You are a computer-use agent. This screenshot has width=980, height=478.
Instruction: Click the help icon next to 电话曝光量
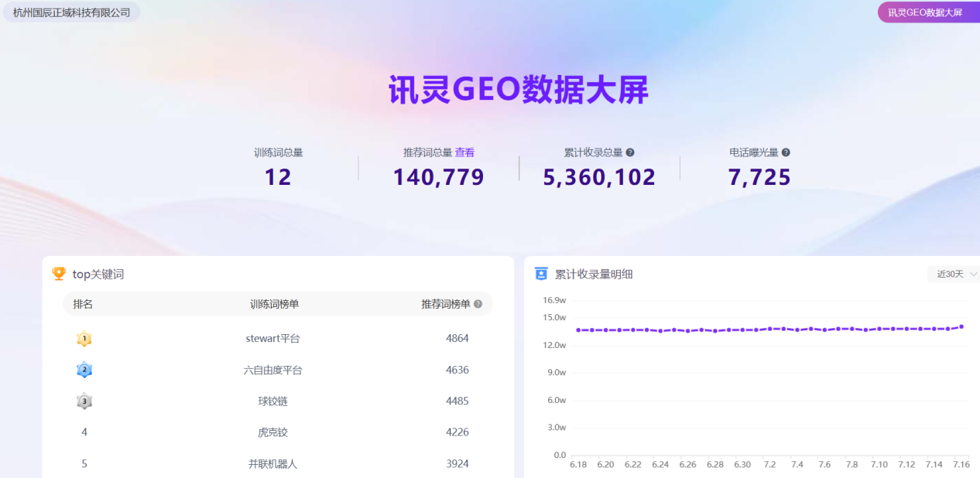[786, 153]
